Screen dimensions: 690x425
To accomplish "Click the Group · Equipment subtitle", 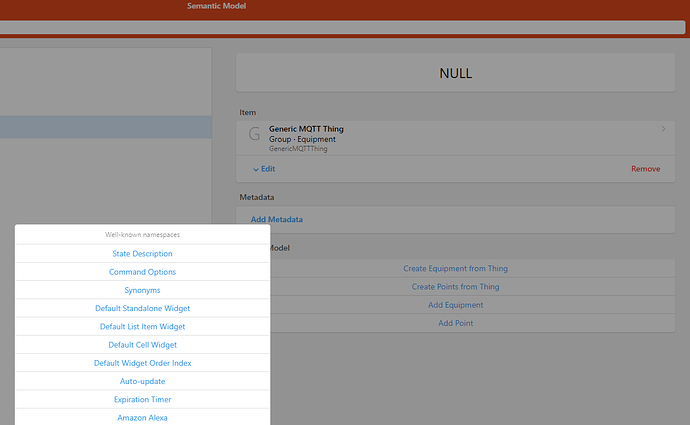I will click(302, 139).
